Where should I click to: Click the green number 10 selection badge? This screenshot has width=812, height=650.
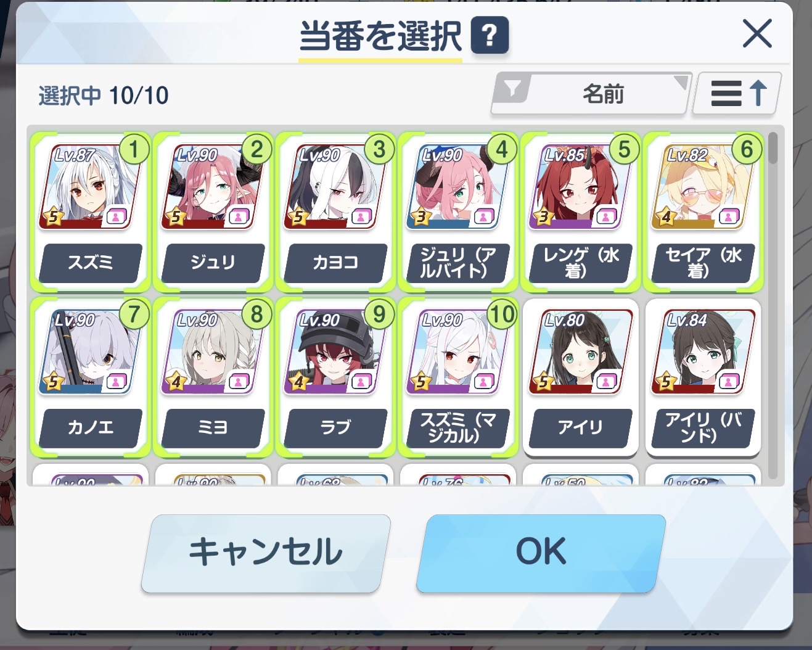click(502, 315)
